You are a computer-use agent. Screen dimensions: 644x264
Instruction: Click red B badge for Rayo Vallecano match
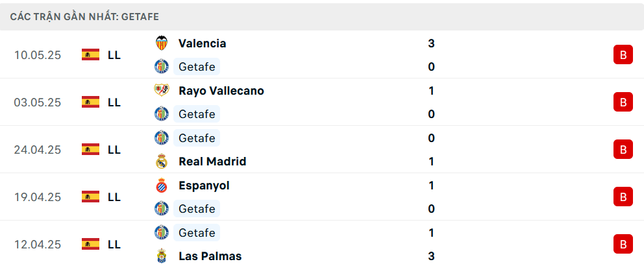pyautogui.click(x=623, y=102)
